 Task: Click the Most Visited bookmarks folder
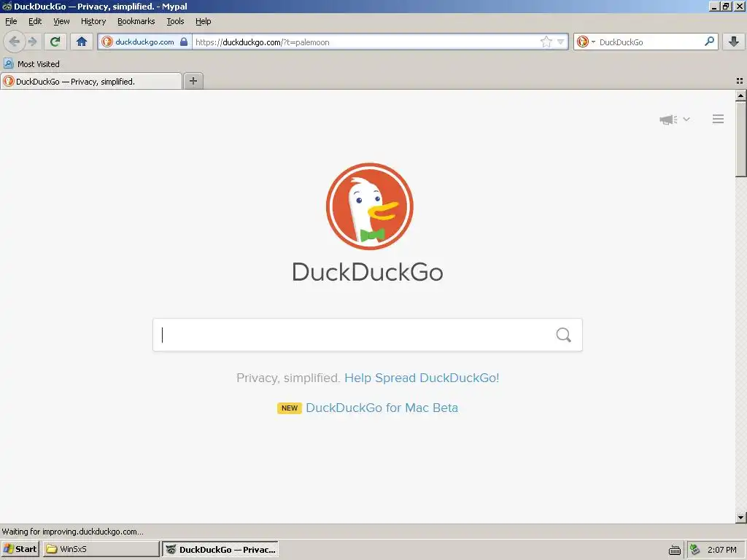32,64
